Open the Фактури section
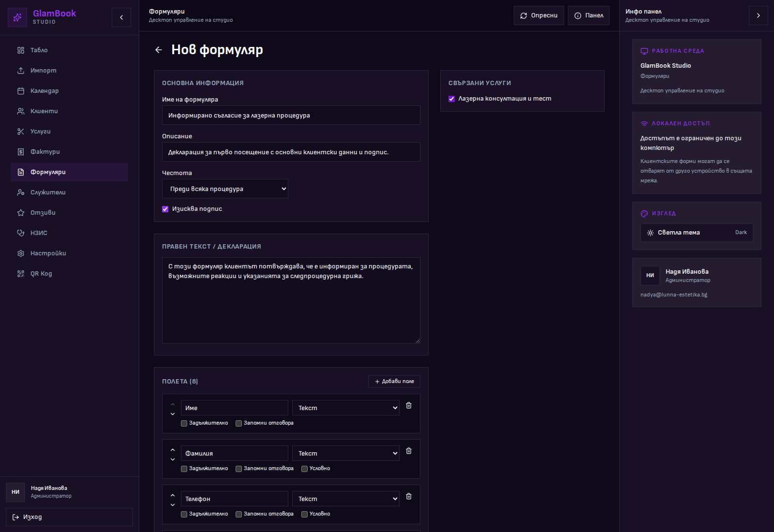Image resolution: width=774 pixels, height=532 pixels. coord(45,151)
